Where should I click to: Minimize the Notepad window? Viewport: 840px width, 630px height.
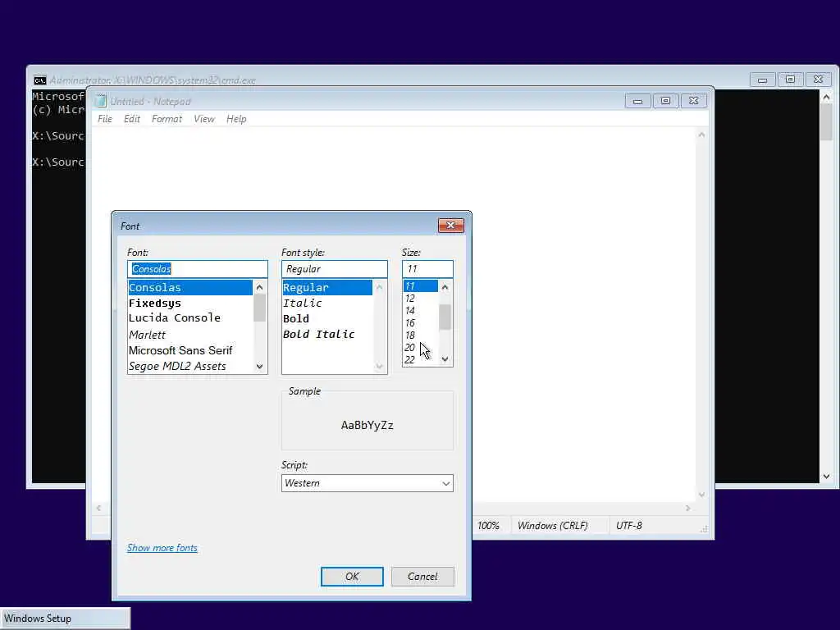637,101
